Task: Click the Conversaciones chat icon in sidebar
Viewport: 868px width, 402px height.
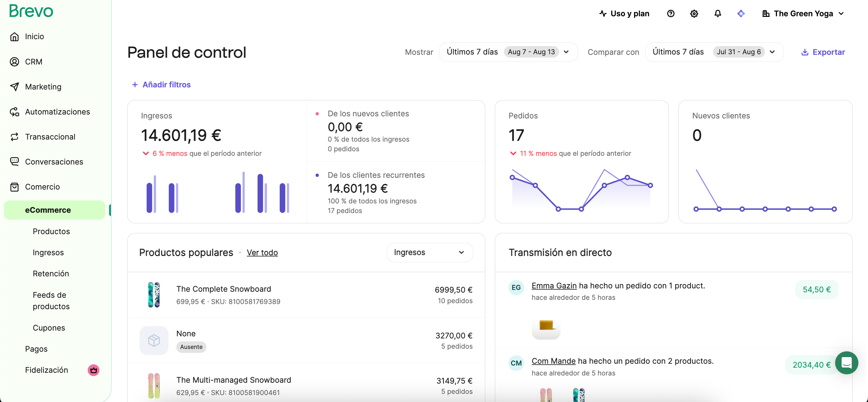Action: [14, 162]
